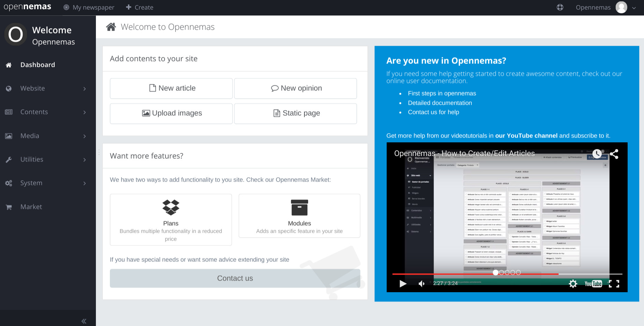Click the Media picture icon

(x=9, y=136)
